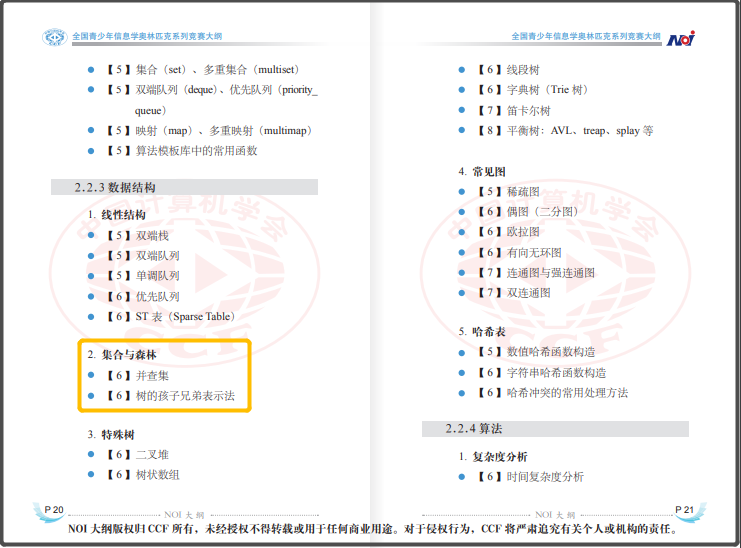The width and height of the screenshot is (741, 548).
Task: Click the heading '5. 哈希表'
Action: pyautogui.click(x=482, y=332)
